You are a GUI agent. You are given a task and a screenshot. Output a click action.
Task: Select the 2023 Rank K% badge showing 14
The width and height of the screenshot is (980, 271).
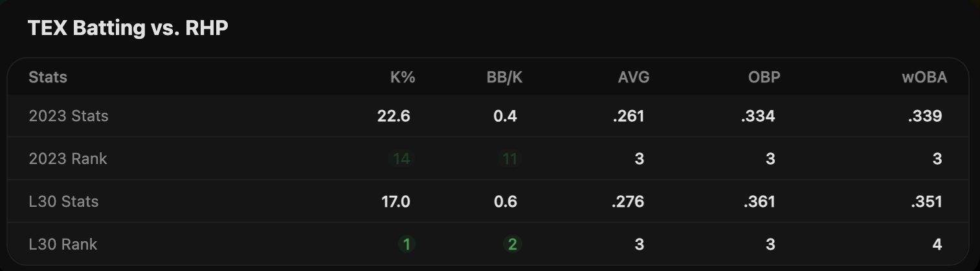coord(401,159)
